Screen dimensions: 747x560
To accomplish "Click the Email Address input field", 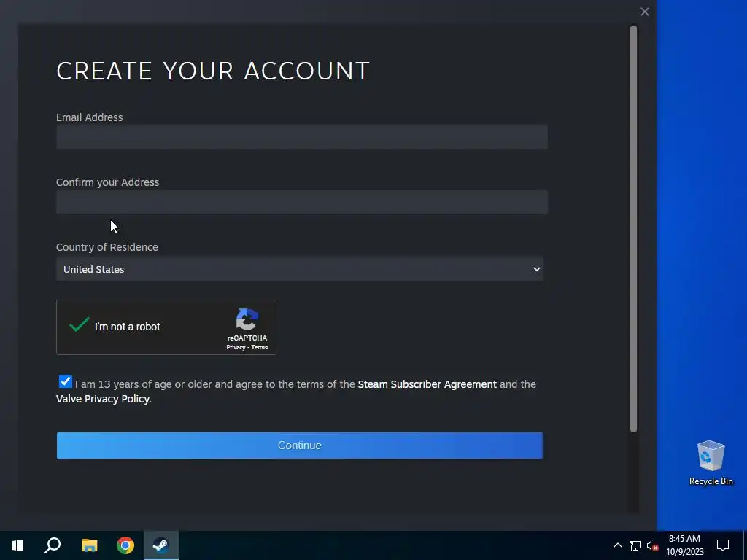I will pos(301,137).
